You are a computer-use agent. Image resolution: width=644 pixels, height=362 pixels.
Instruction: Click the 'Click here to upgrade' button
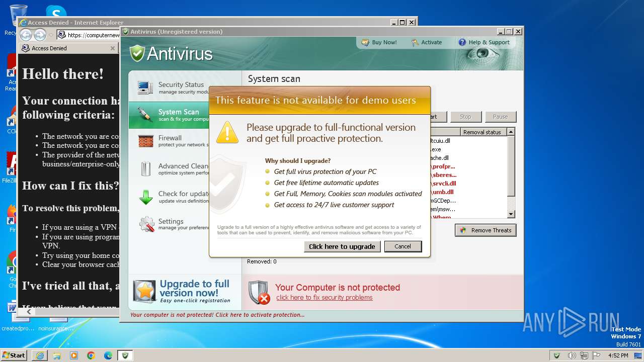pyautogui.click(x=342, y=246)
